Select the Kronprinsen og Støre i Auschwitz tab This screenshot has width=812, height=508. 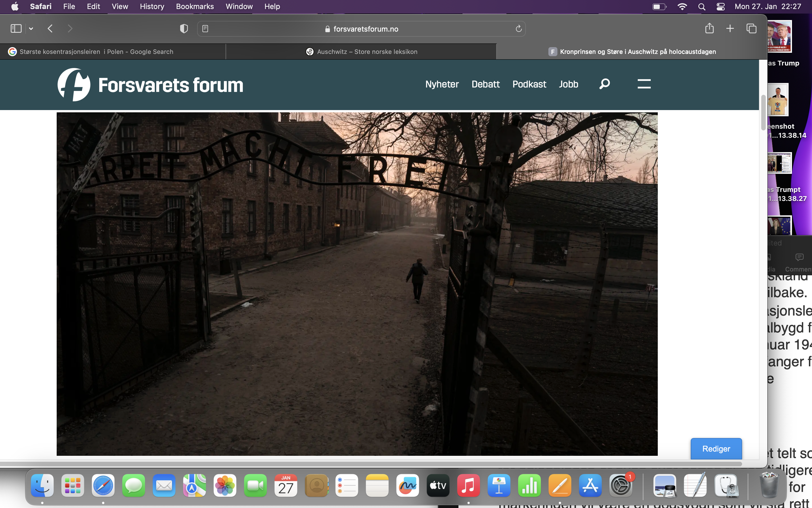[x=632, y=52]
